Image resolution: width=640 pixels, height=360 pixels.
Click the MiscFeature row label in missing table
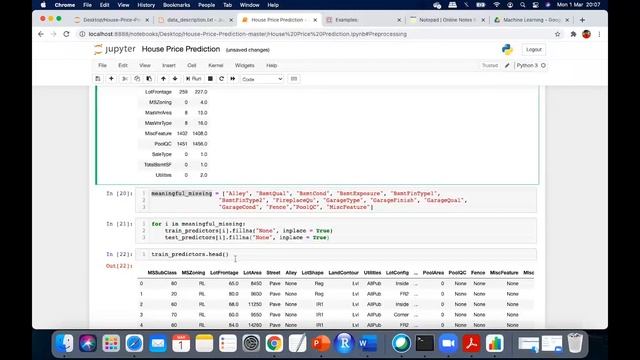point(158,133)
